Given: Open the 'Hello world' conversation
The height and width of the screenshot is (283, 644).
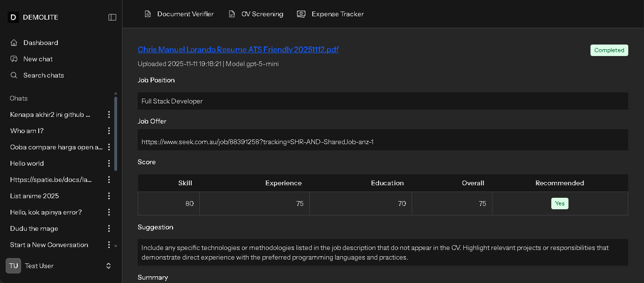Looking at the screenshot, I should (28, 163).
